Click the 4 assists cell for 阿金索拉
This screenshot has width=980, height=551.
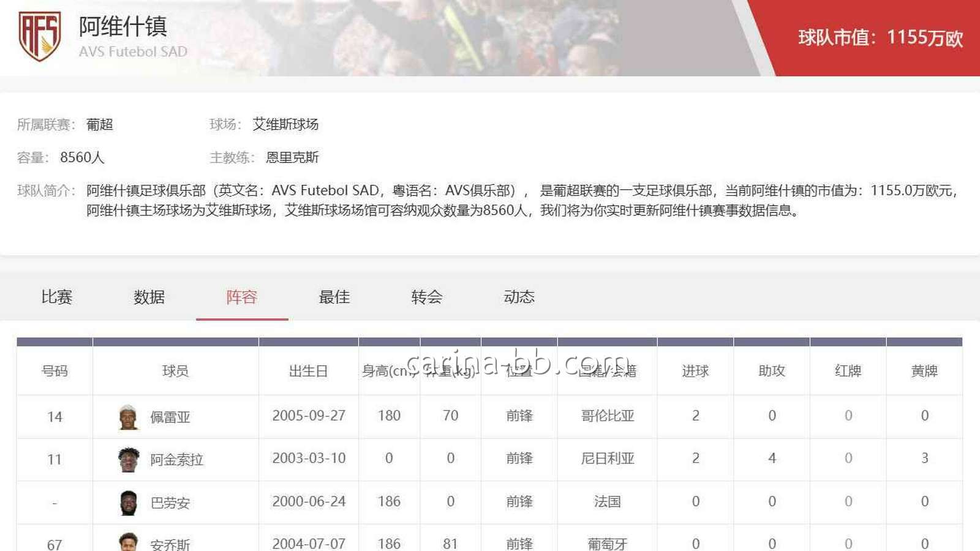(x=772, y=459)
